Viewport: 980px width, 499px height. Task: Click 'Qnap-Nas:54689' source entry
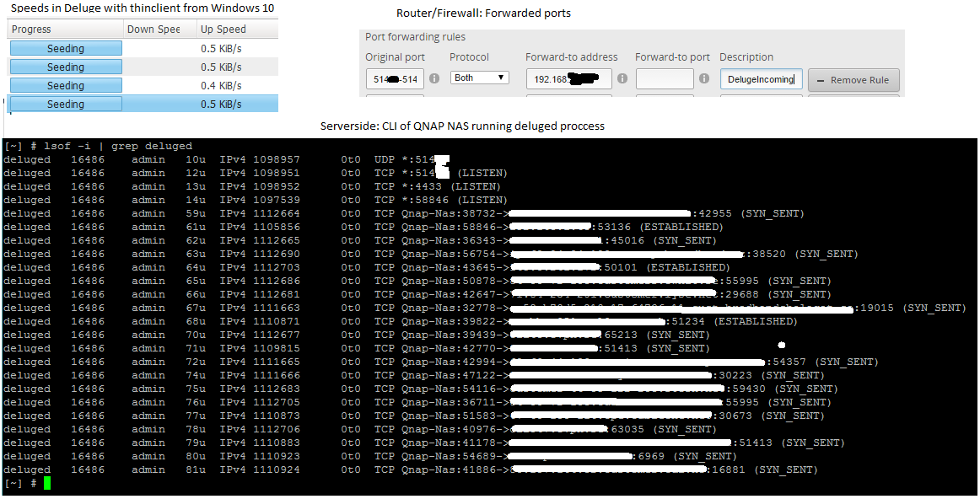click(x=448, y=457)
